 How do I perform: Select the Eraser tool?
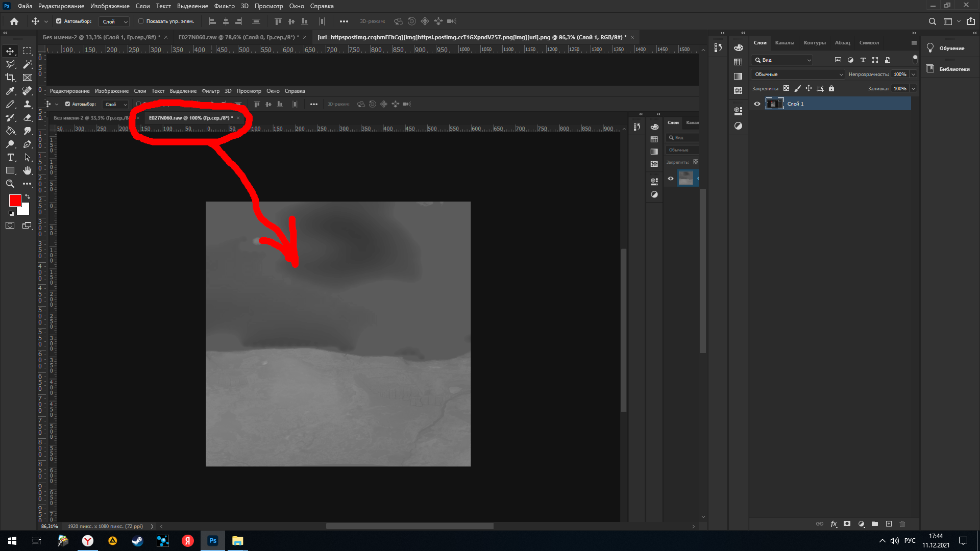pos(28,117)
